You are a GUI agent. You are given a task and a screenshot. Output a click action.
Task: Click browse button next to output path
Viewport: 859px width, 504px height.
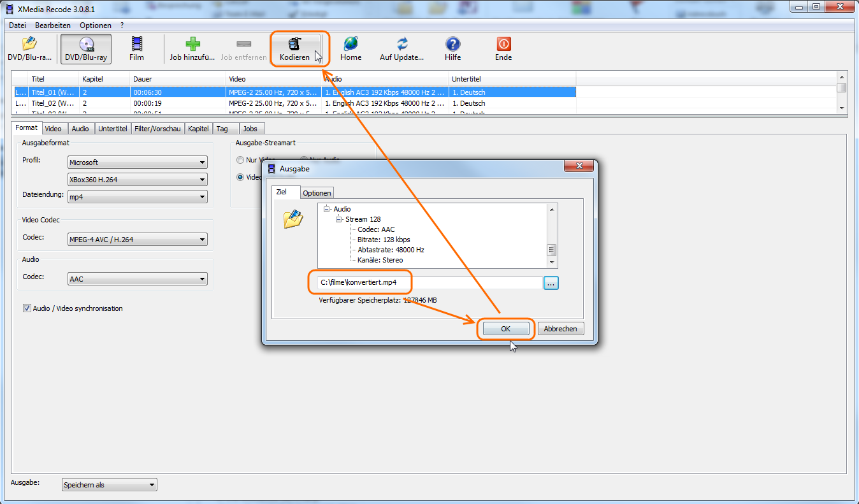(551, 283)
